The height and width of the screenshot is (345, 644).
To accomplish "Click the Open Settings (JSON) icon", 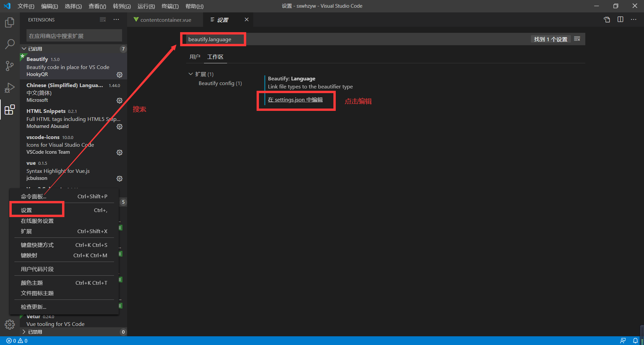I will pyautogui.click(x=607, y=19).
